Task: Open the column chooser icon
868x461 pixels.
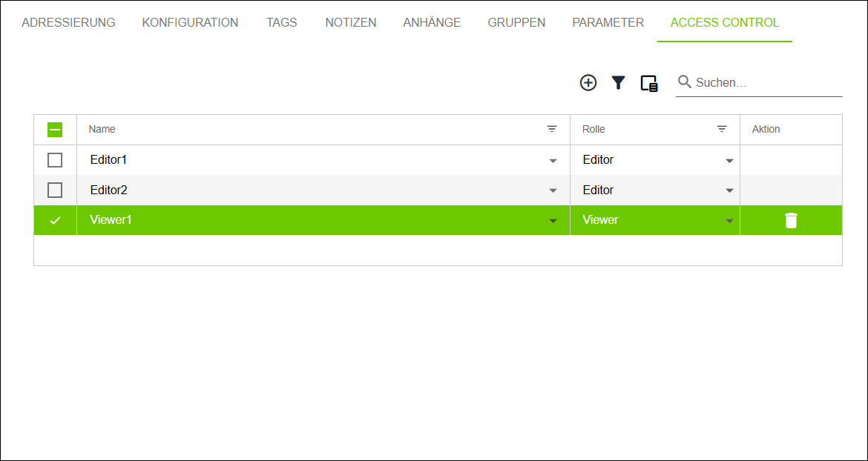Action: [x=649, y=83]
